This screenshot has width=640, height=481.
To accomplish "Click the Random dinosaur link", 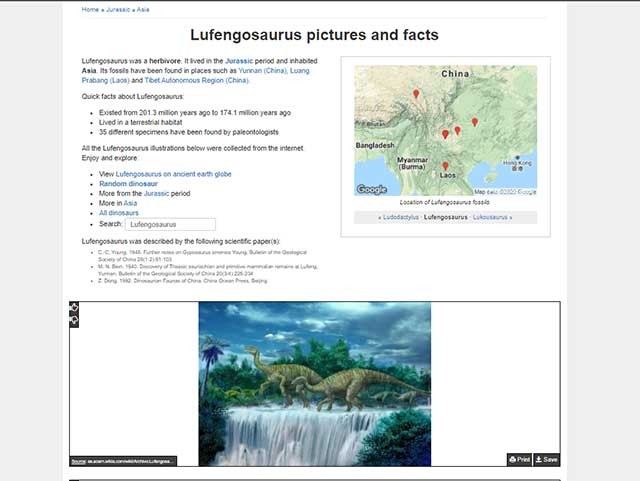I will tap(128, 184).
